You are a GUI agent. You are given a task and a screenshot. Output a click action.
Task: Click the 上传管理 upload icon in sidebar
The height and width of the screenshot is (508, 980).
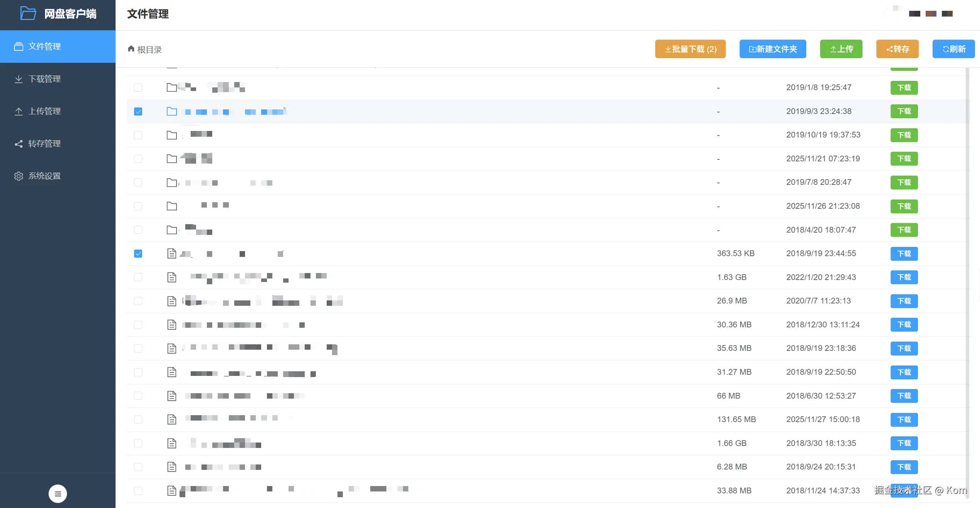coord(19,111)
